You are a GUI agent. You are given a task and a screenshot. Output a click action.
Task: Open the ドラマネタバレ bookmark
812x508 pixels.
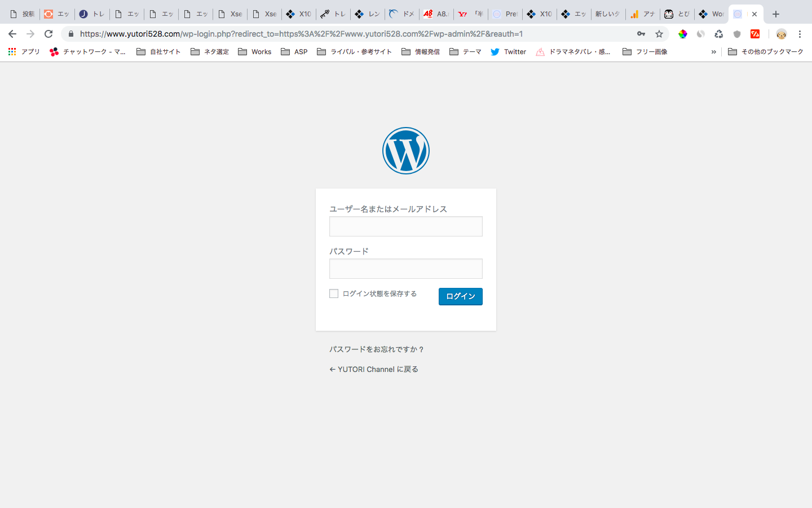pyautogui.click(x=573, y=52)
